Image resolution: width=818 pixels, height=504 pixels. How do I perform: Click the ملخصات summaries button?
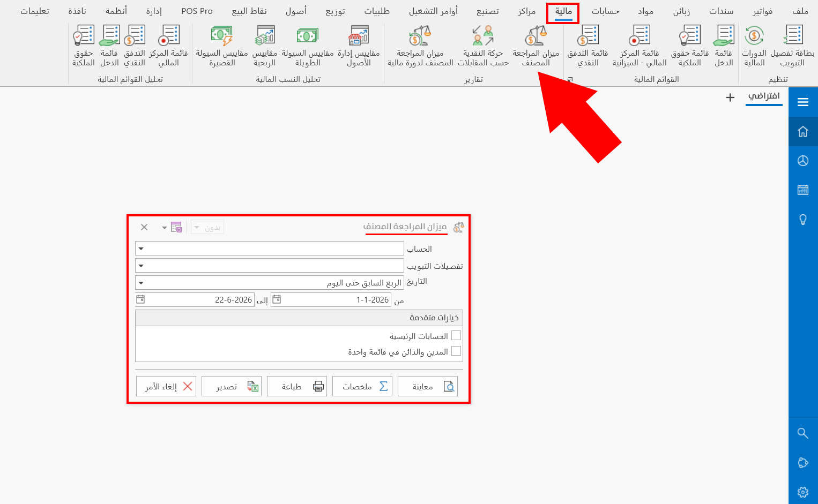pyautogui.click(x=362, y=386)
